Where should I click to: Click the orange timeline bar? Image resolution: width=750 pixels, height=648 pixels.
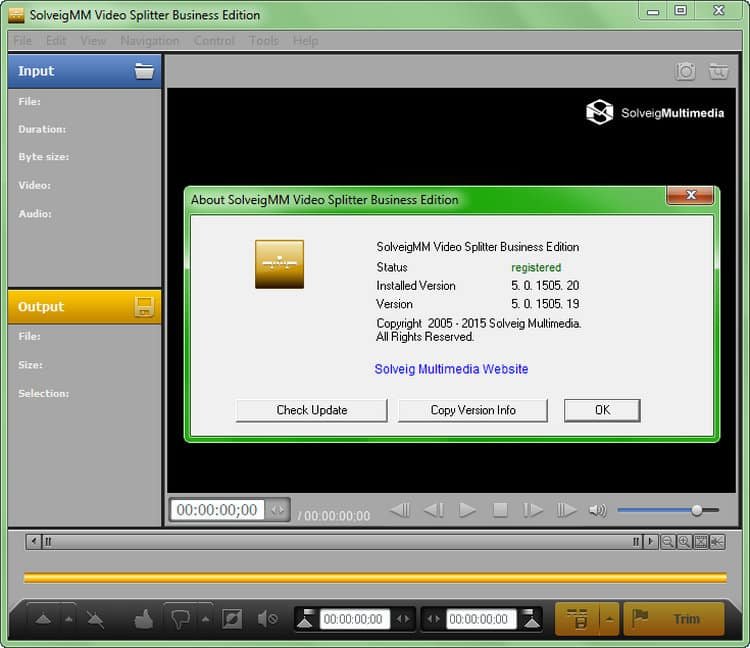coord(375,578)
